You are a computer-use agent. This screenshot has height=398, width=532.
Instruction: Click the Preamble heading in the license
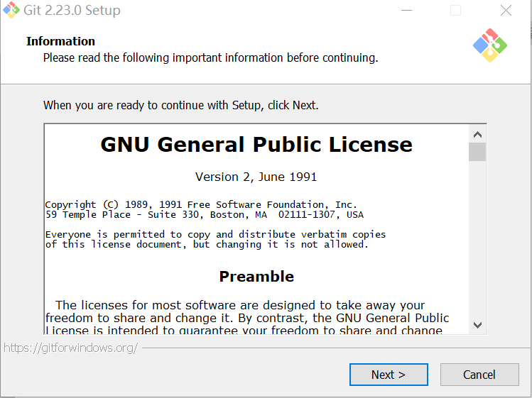(x=256, y=277)
